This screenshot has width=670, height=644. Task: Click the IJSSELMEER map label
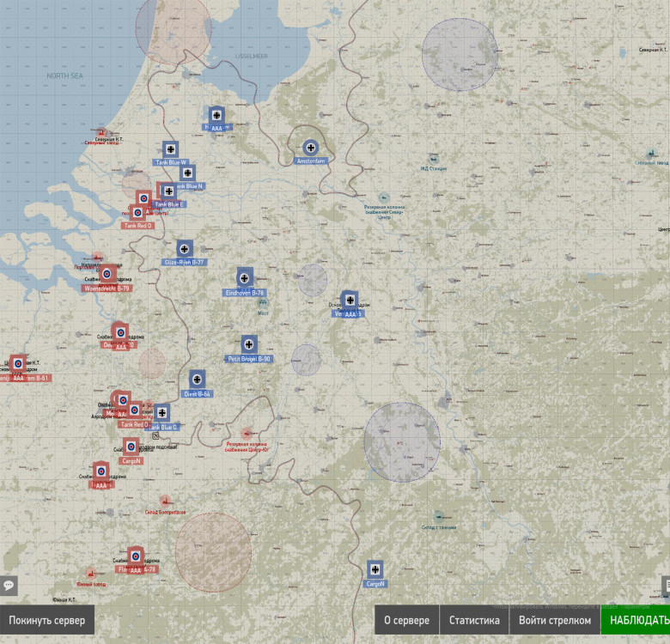click(251, 56)
